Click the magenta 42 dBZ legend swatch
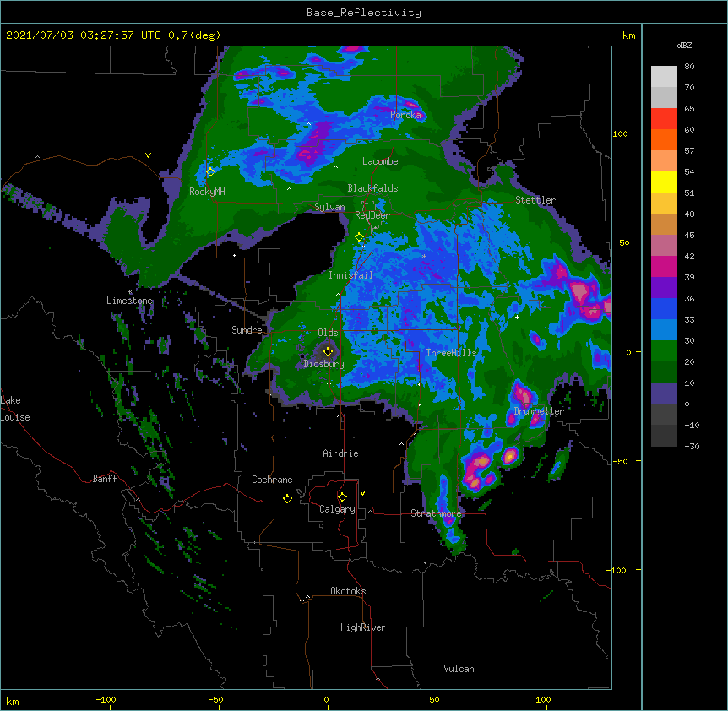The height and width of the screenshot is (711, 728). 664,266
